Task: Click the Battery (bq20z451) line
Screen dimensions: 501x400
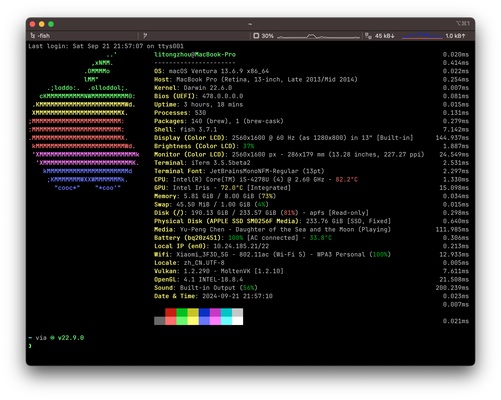Action: point(243,238)
